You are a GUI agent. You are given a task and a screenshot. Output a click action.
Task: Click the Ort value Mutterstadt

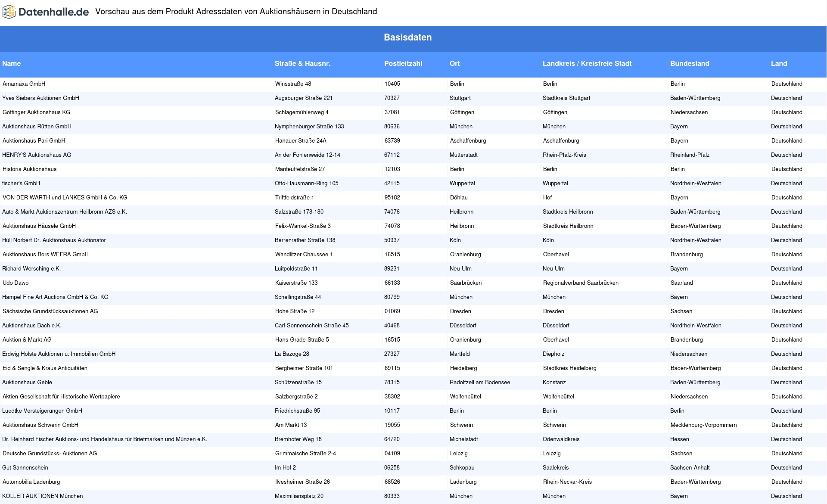[x=463, y=155]
